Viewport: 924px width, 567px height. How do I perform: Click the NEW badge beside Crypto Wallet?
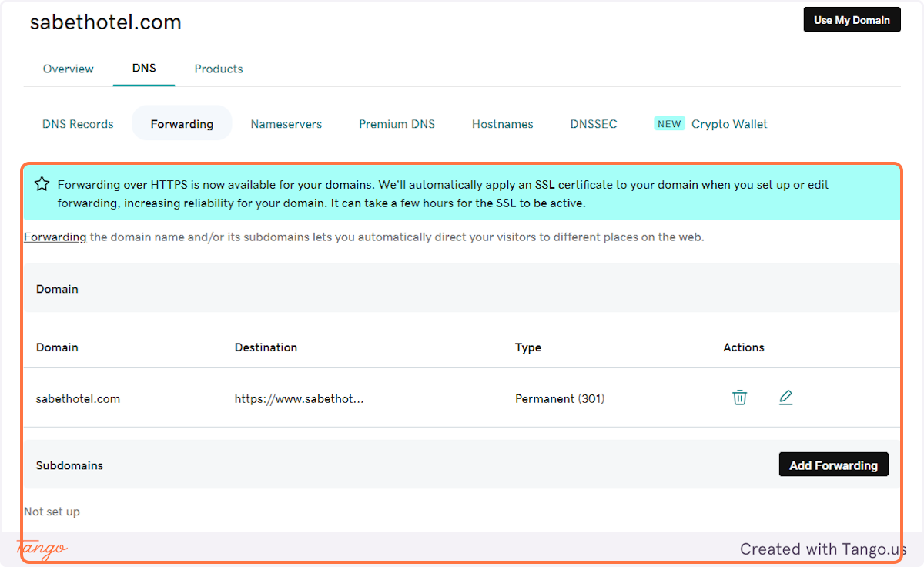669,123
